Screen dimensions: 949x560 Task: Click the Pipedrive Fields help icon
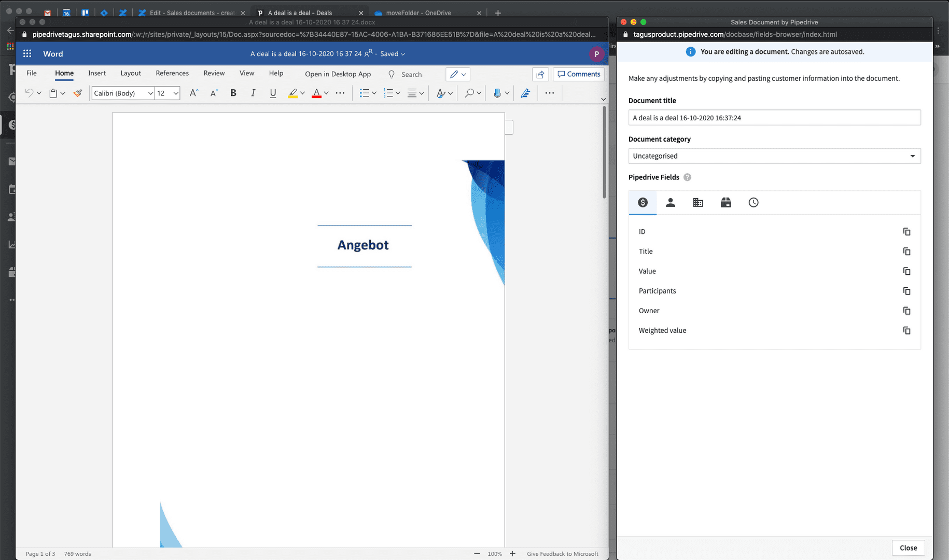click(x=687, y=177)
